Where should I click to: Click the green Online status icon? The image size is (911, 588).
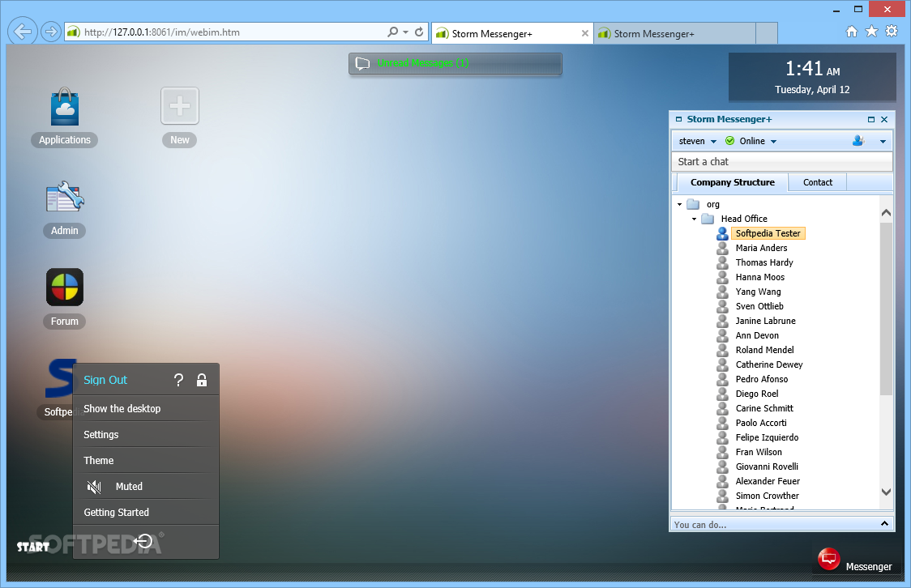click(729, 141)
